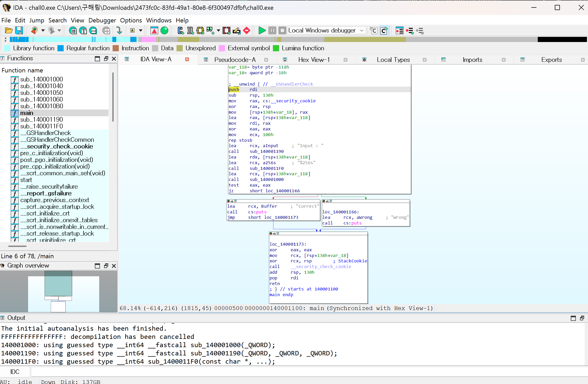This screenshot has width=588, height=384.
Task: Click the add-breakpoint toolbar icon
Action: click(x=410, y=31)
